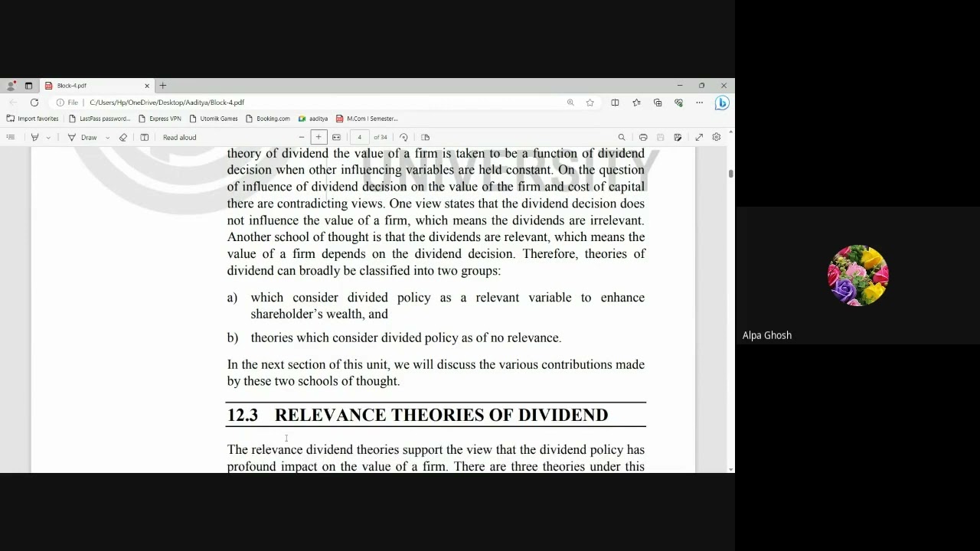The height and width of the screenshot is (551, 980).
Task: Open the aaditya bookmark
Action: tap(313, 119)
